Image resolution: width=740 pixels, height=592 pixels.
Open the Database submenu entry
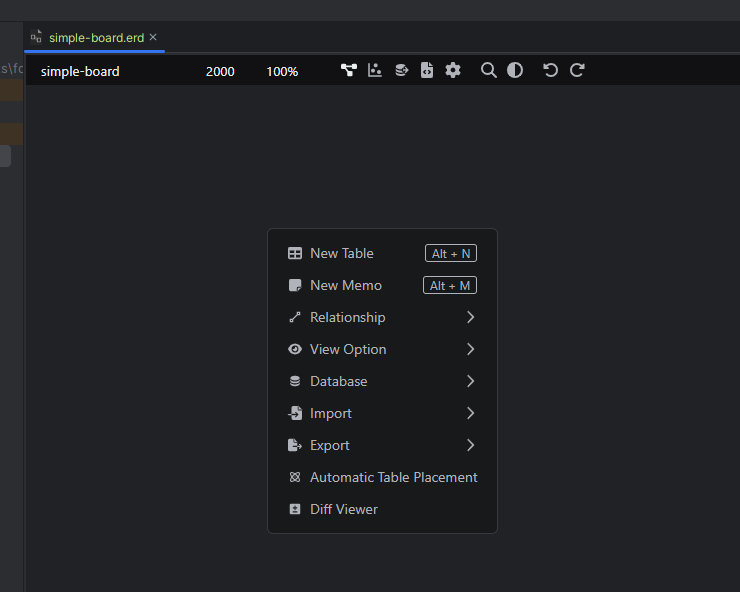tap(382, 381)
